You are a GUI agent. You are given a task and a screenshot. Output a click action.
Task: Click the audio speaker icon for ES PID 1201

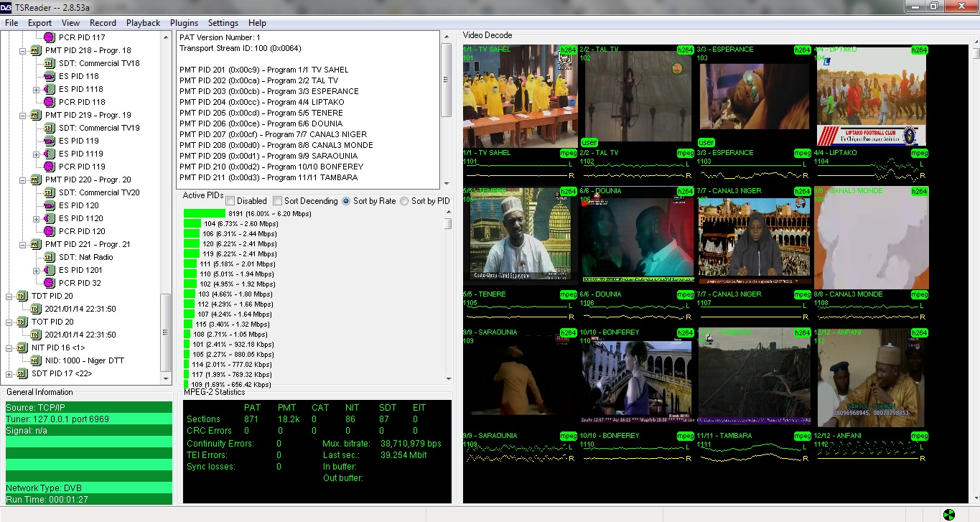point(49,270)
